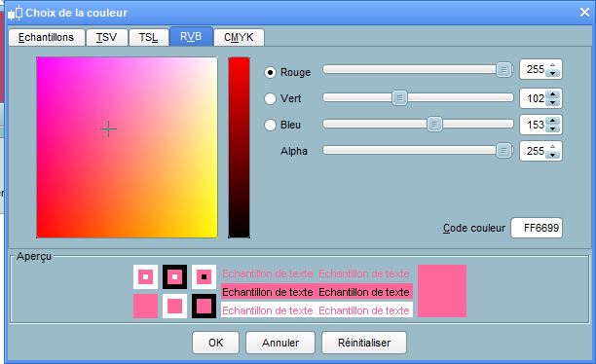Viewport: 596px width, 364px height.
Task: Click black-bordered preview square with white center
Action: [x=175, y=277]
